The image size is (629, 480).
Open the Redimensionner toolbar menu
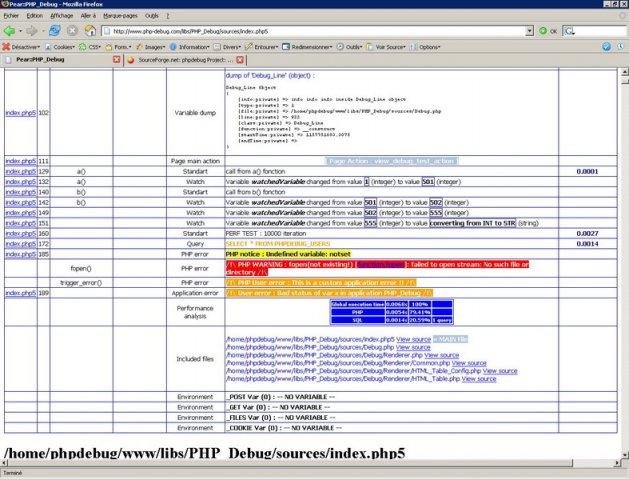click(x=307, y=47)
